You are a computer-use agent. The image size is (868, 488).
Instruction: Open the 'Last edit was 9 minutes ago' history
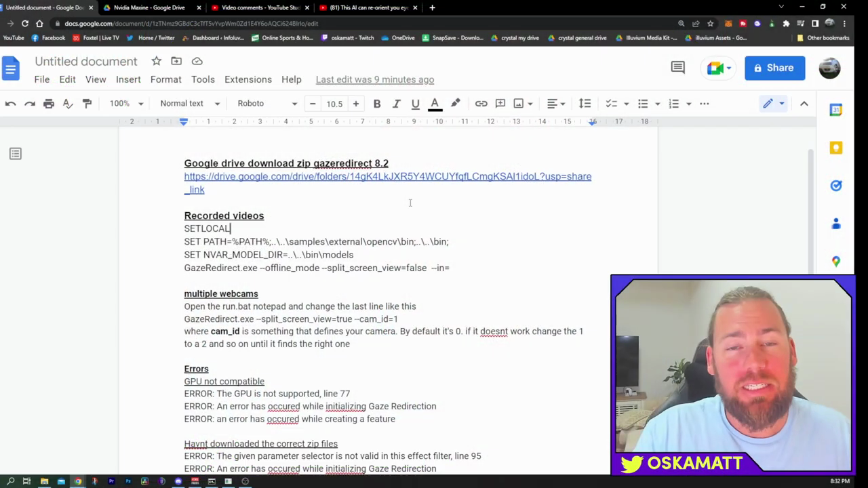(375, 79)
